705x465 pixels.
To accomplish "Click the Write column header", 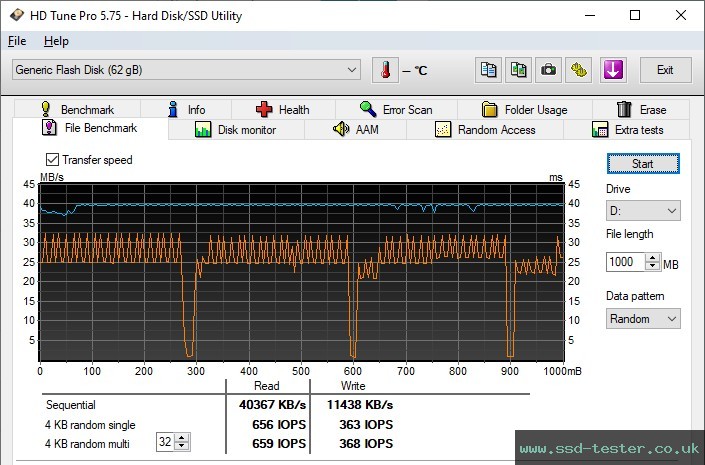I will [x=353, y=386].
